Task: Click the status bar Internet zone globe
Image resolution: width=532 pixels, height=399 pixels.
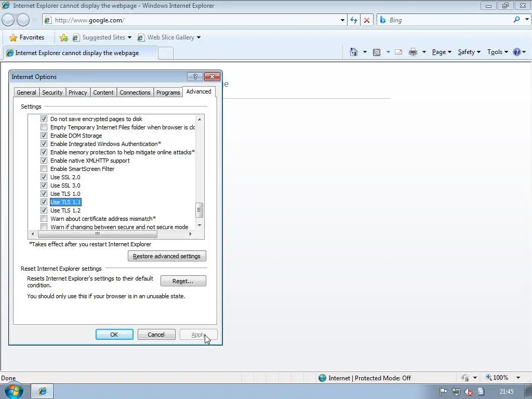Action: click(x=322, y=378)
